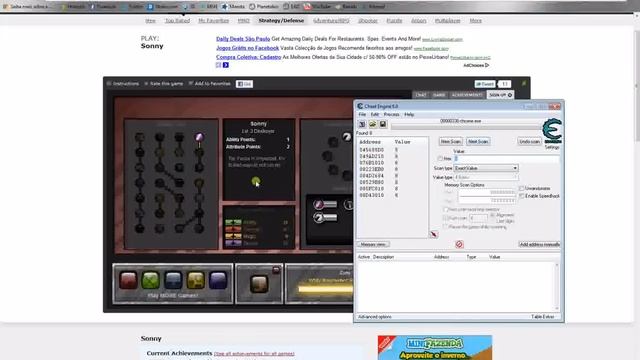
Task: Open Cheat Engine Settings via the big logo
Action: pyautogui.click(x=552, y=131)
